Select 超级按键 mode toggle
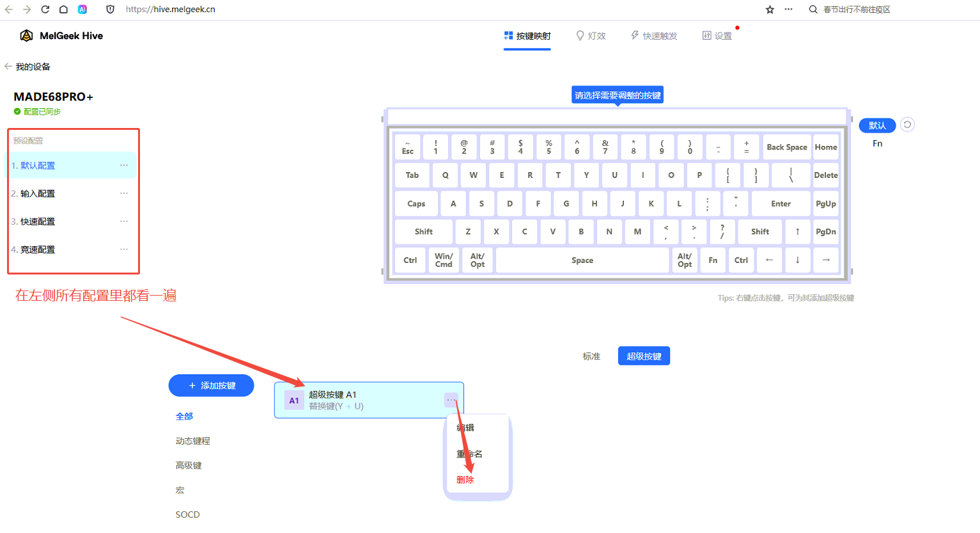 (x=644, y=356)
